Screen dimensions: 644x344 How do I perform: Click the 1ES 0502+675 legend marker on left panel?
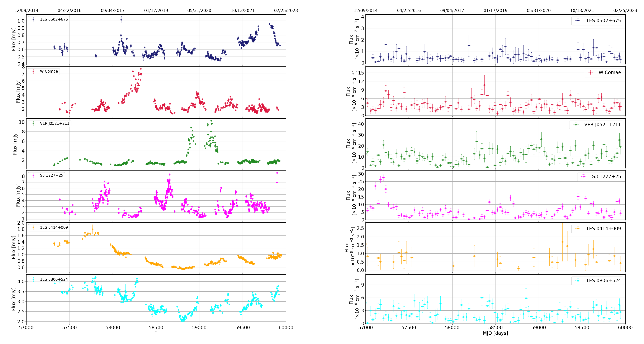[x=33, y=19]
